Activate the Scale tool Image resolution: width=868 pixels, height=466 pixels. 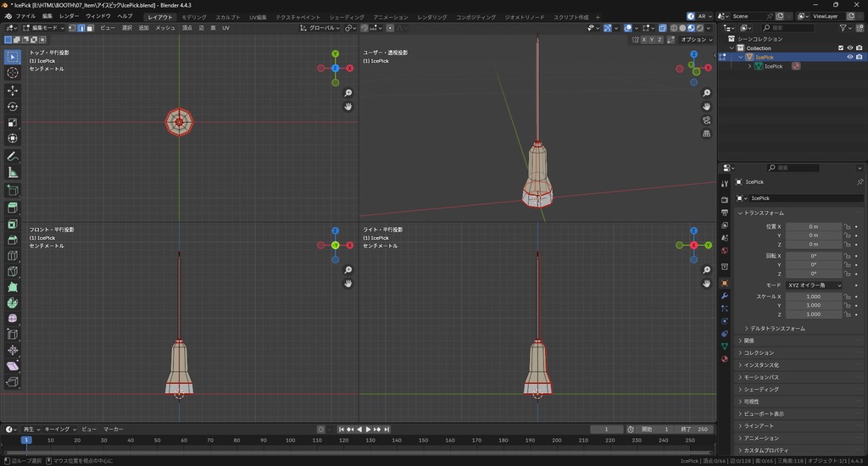pos(12,122)
